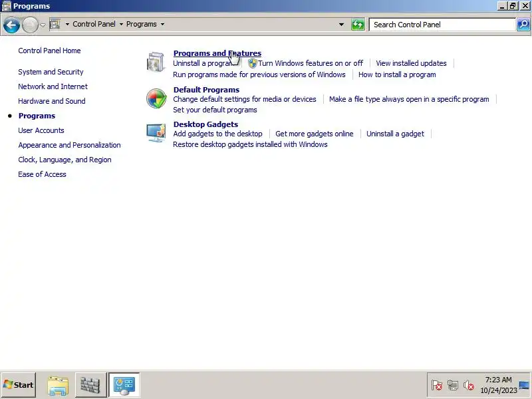Click Programs breadcrumb in address bar

142,24
